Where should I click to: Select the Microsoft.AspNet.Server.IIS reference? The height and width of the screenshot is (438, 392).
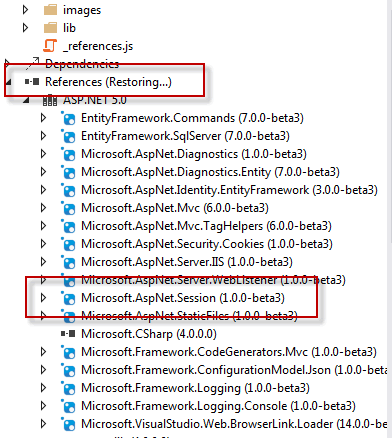187,262
